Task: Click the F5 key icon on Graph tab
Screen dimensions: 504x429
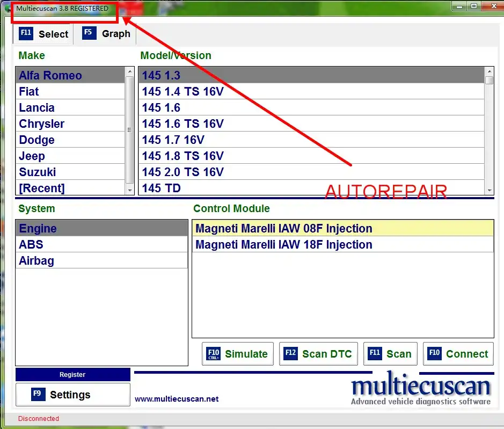Action: (x=89, y=33)
